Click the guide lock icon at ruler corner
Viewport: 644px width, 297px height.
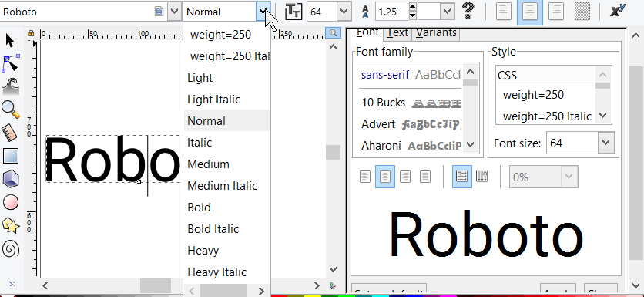[31, 33]
